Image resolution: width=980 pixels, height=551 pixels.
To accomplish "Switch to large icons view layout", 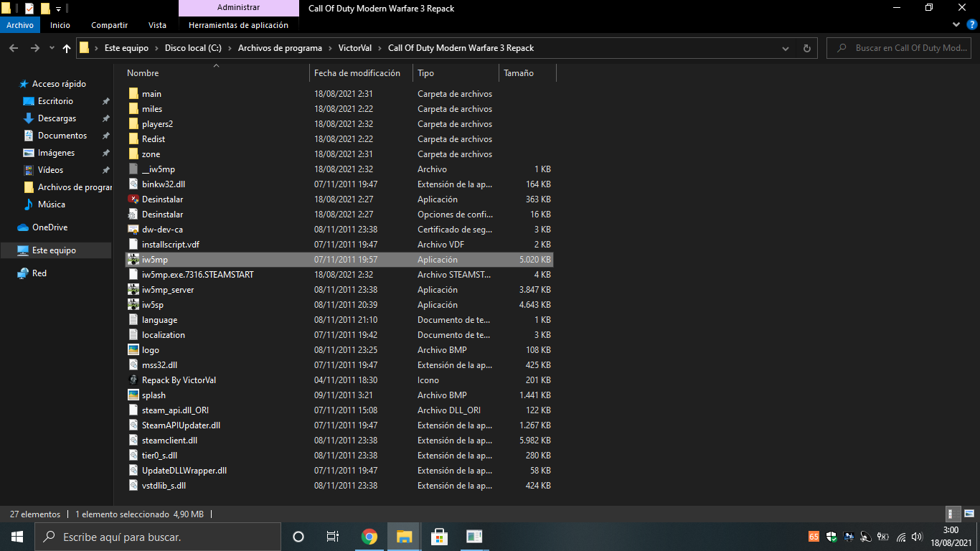I will click(x=969, y=514).
